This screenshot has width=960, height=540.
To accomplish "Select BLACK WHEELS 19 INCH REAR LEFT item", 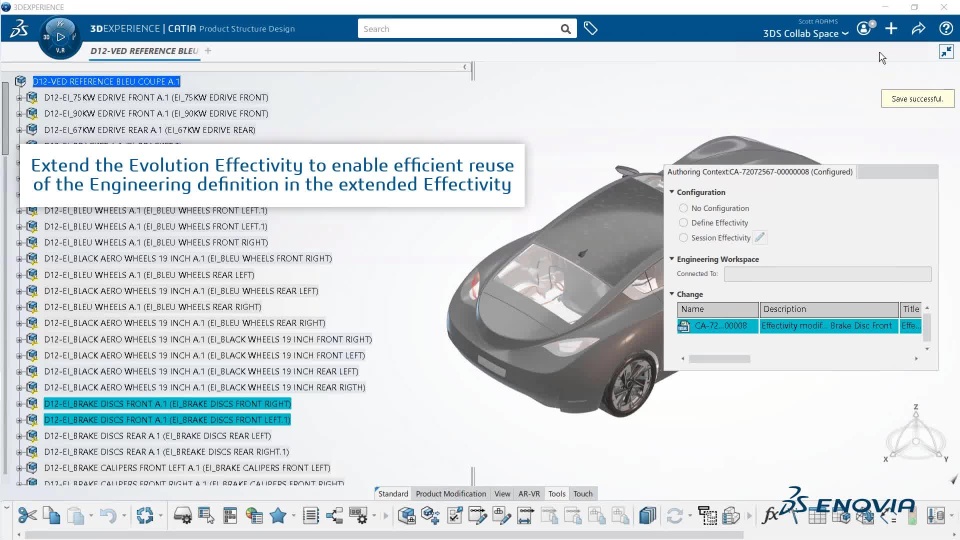I will pos(201,371).
